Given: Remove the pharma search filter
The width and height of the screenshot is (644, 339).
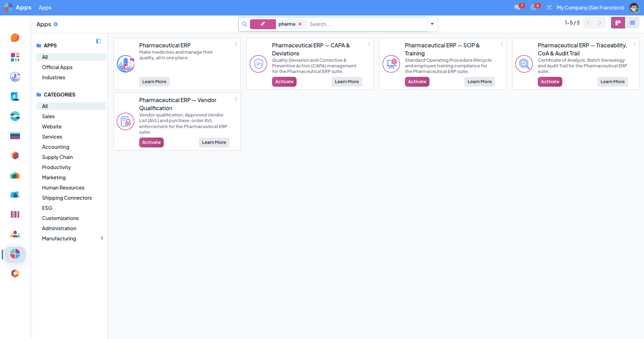Looking at the screenshot, I should click(x=300, y=24).
